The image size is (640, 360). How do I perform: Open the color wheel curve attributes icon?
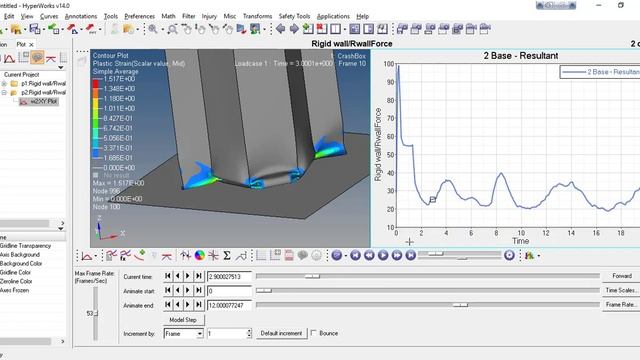200,256
